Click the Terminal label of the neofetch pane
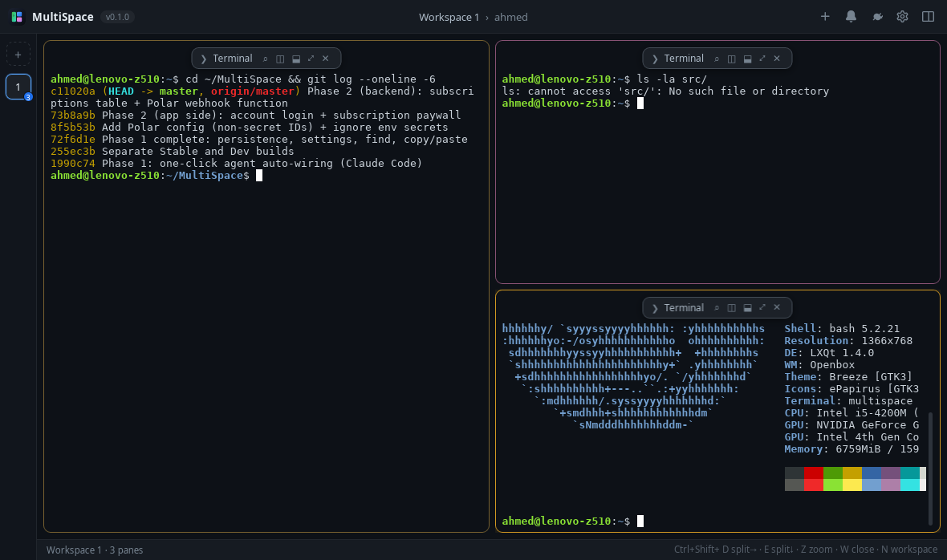 point(684,308)
